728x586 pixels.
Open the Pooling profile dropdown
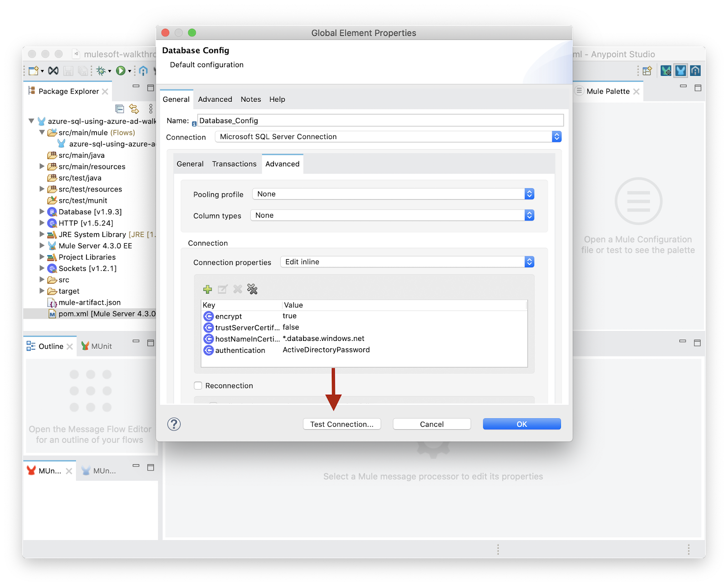click(x=393, y=194)
